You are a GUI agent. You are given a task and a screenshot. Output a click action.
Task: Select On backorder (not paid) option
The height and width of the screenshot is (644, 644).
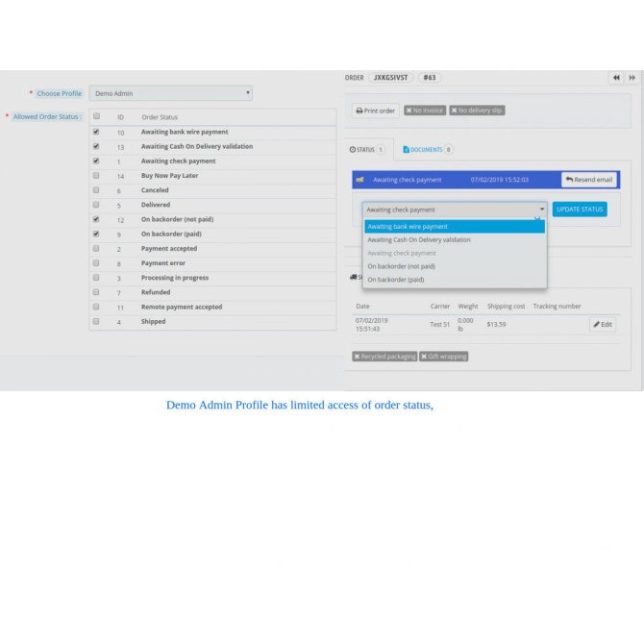(x=455, y=266)
